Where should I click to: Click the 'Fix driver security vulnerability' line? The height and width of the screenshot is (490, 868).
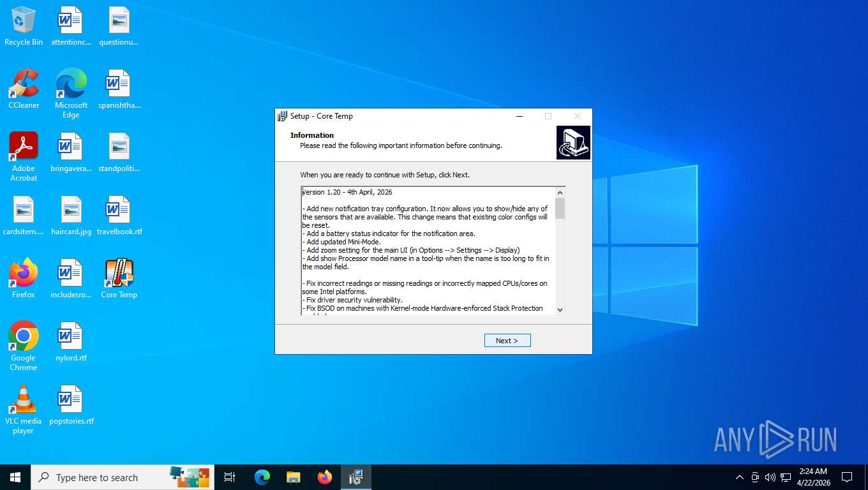[352, 300]
